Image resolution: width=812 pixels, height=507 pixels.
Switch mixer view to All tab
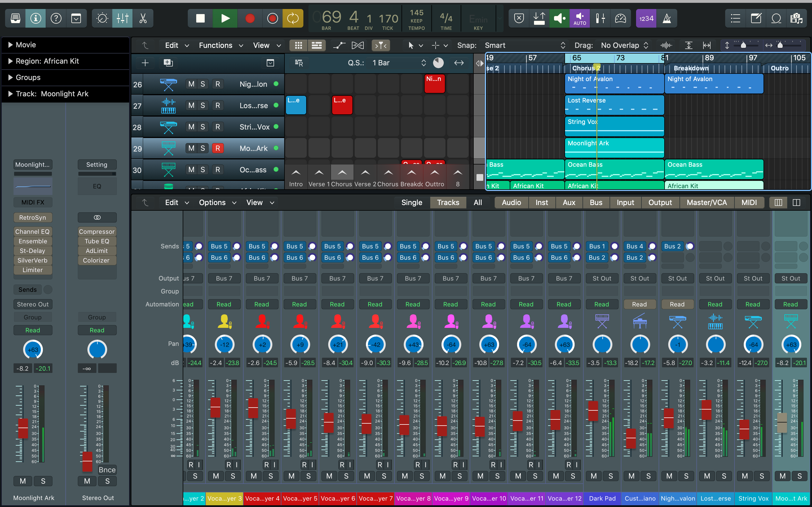477,203
